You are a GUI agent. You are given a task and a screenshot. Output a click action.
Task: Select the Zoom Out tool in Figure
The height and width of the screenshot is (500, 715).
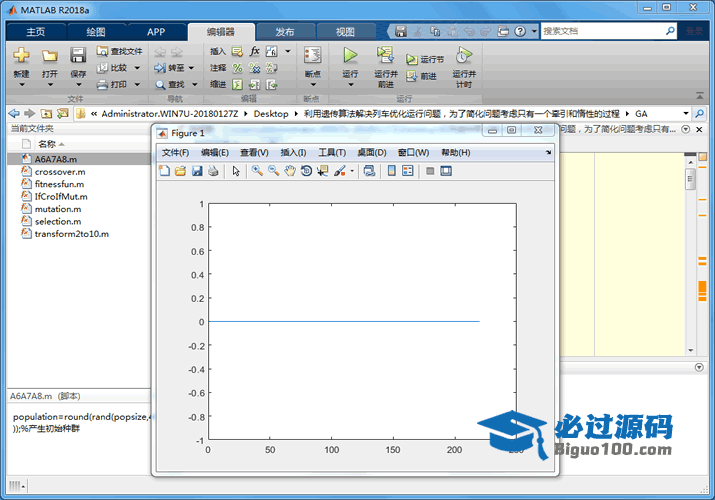point(274,171)
